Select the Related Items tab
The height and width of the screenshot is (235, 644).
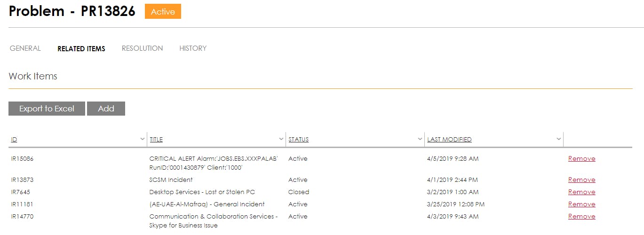[x=81, y=48]
